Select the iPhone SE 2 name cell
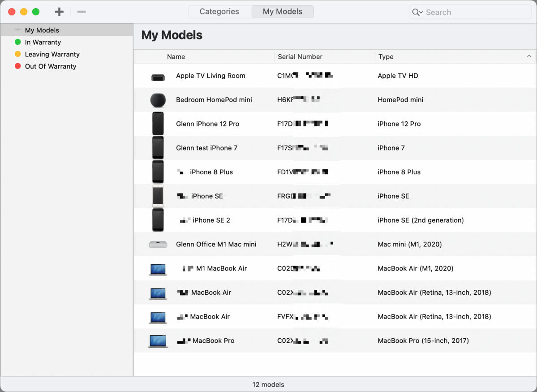This screenshot has height=392, width=537. click(205, 220)
